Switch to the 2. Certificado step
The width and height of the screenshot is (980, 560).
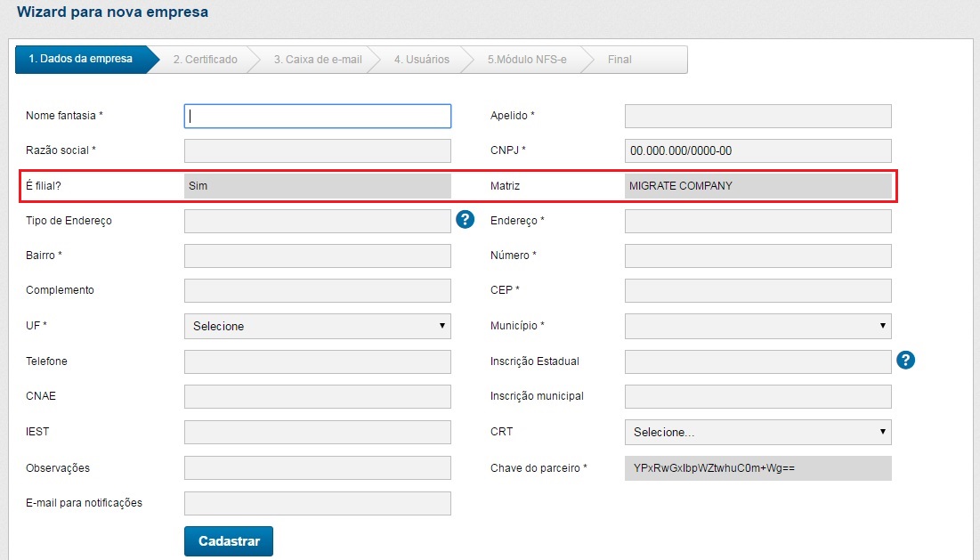pos(205,60)
